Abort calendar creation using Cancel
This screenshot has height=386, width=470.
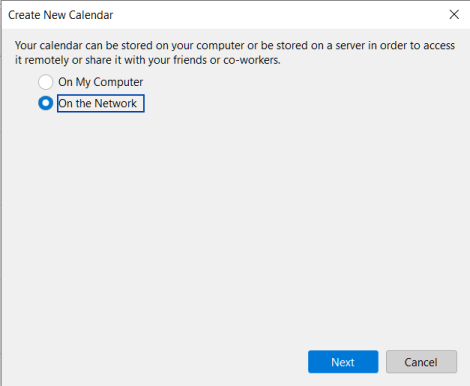pos(421,362)
